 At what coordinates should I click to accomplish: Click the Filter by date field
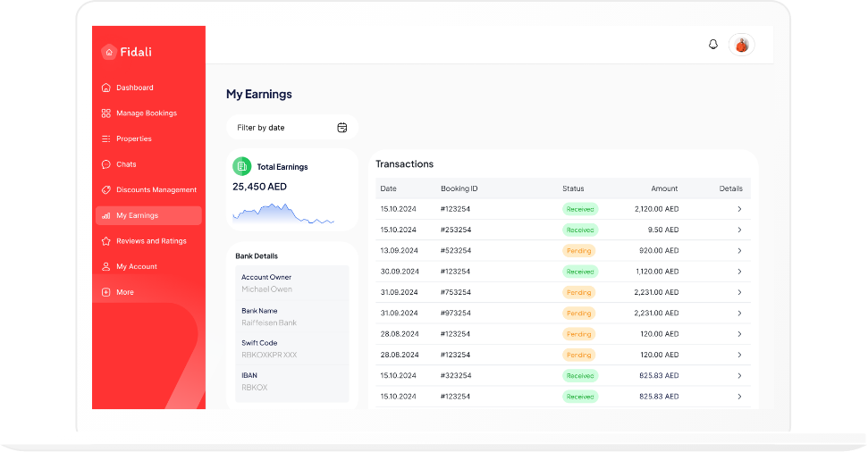292,128
